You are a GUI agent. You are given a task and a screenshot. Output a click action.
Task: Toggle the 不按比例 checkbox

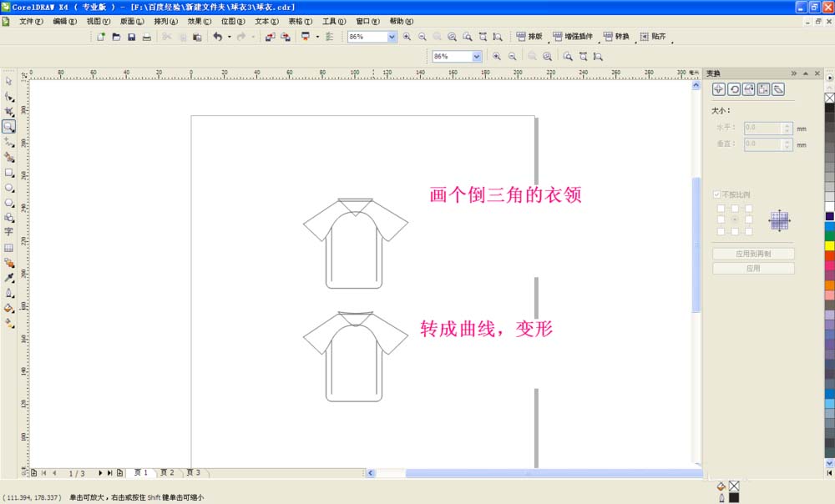tap(716, 194)
